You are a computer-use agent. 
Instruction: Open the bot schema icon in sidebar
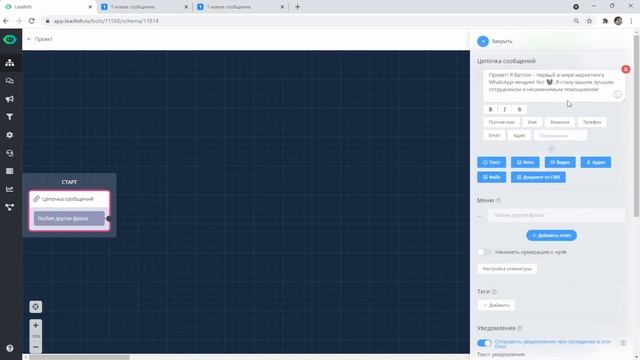coord(9,62)
